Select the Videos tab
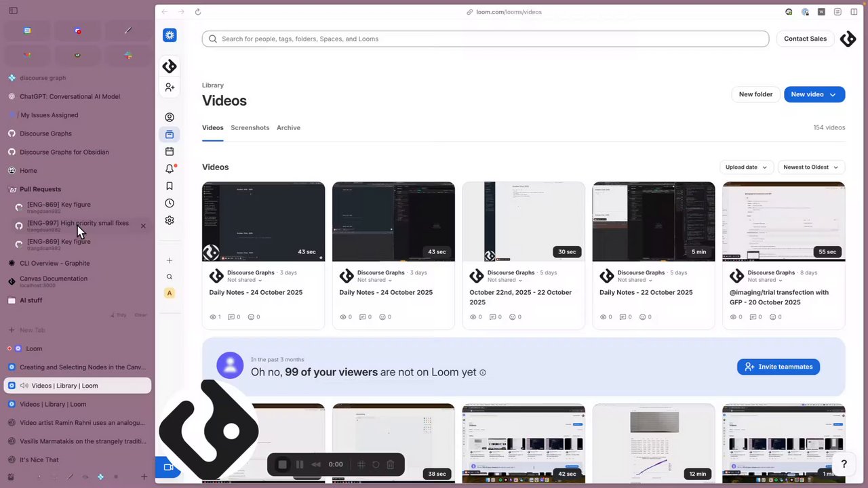Image resolution: width=868 pixels, height=488 pixels. (x=212, y=127)
